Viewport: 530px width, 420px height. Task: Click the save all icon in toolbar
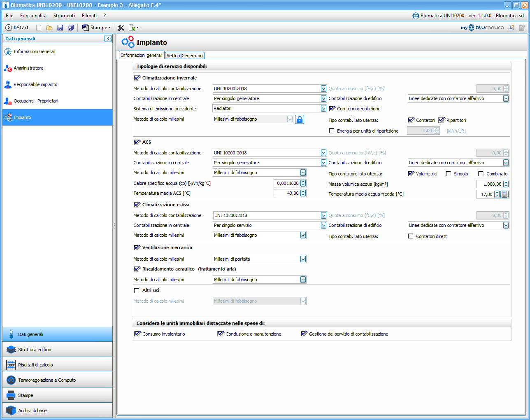tap(71, 28)
